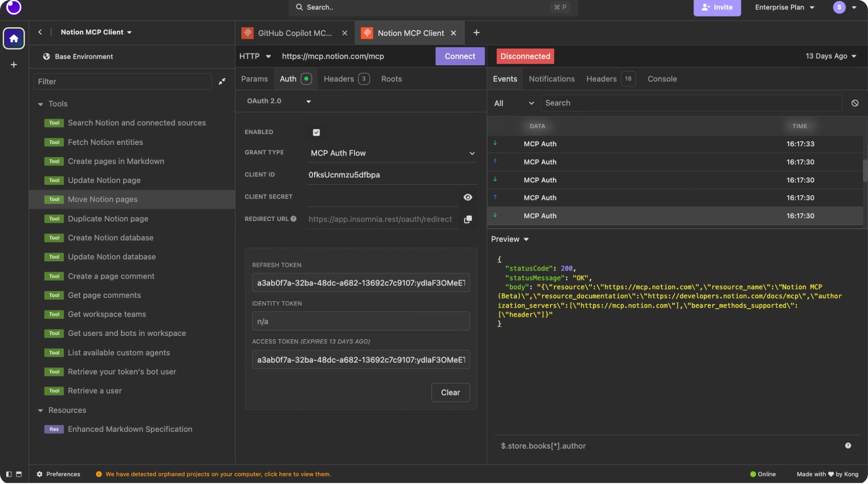
Task: Click the clear events circle-slash icon
Action: pos(855,103)
